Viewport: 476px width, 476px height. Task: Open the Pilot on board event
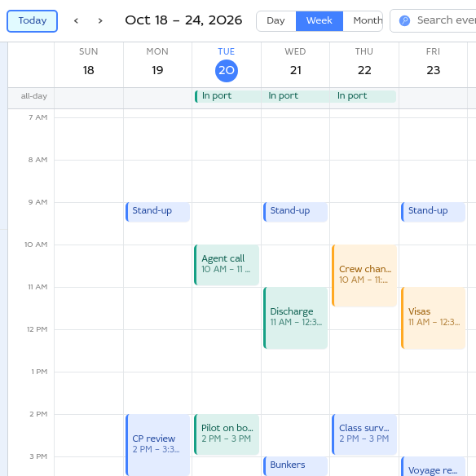tap(227, 434)
